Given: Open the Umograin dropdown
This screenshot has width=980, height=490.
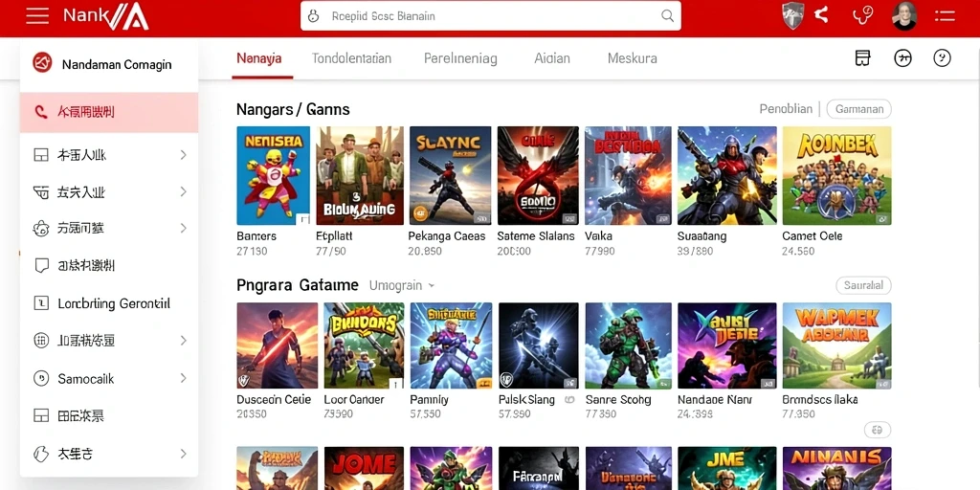Looking at the screenshot, I should pos(401,285).
